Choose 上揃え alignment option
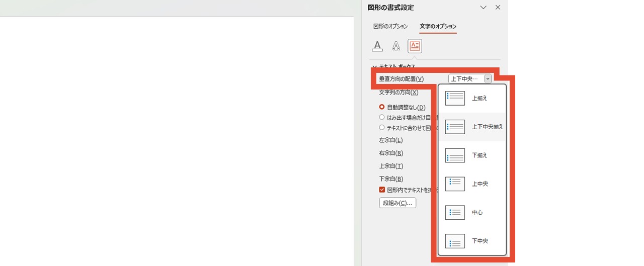Viewport: 644px width, 266px height. coord(472,98)
